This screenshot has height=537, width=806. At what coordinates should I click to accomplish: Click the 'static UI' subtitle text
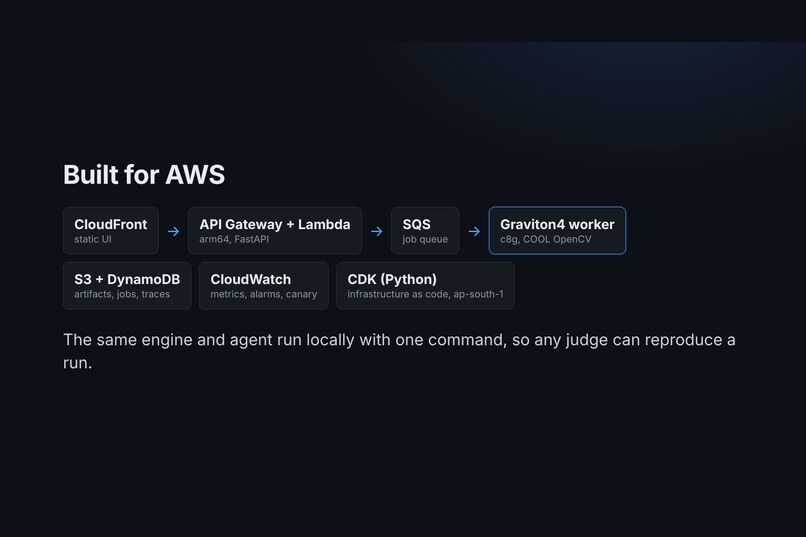93,239
